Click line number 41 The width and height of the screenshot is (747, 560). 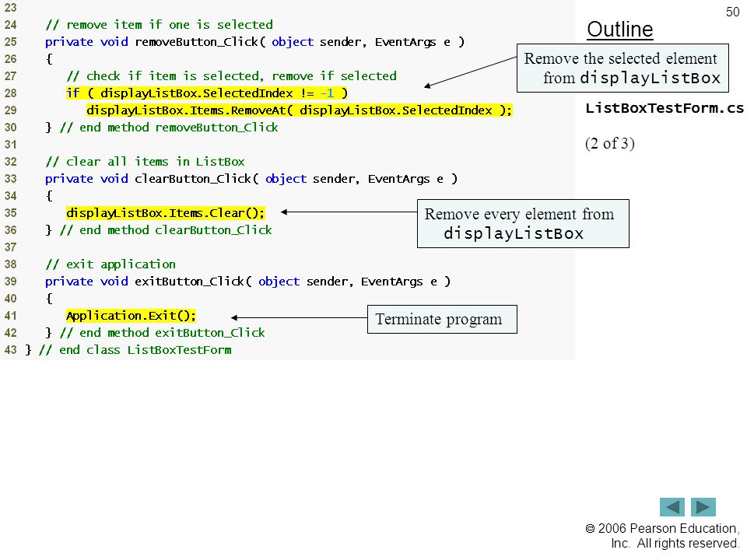[x=10, y=316]
